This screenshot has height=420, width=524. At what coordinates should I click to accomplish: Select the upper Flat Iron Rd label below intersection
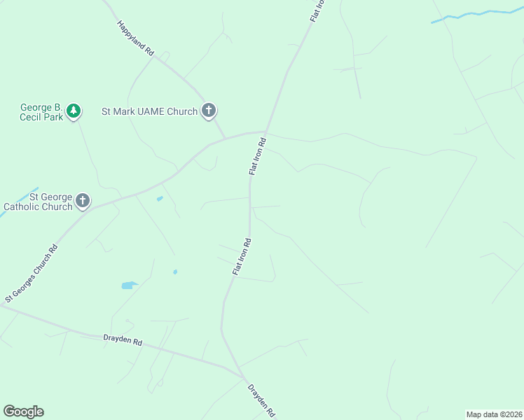[x=258, y=156]
